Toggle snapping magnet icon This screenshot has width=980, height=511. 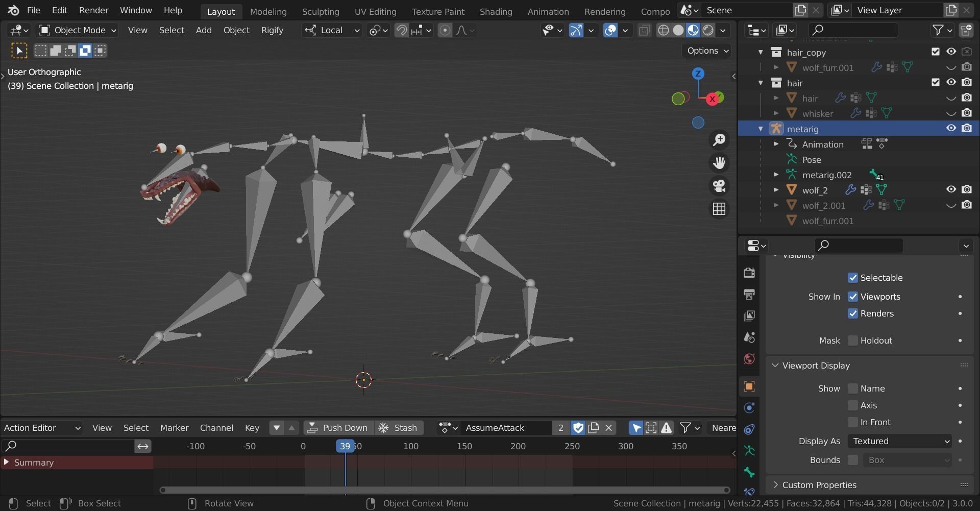coord(402,31)
